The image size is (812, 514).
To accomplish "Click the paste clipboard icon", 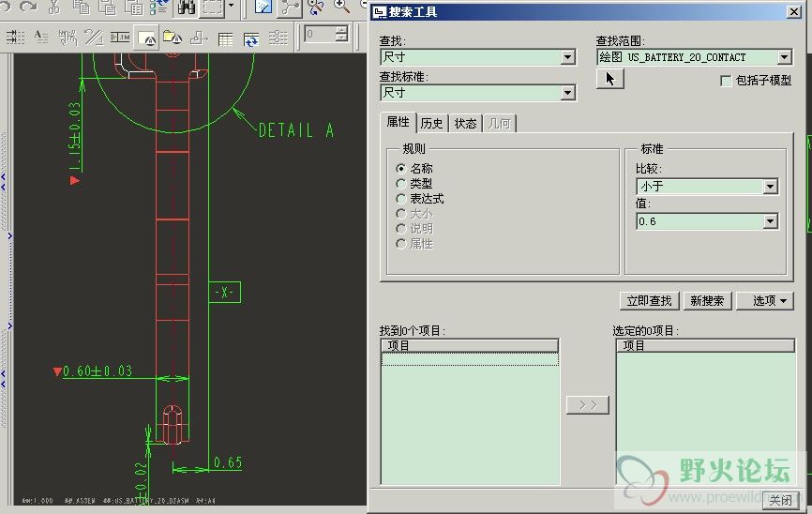I will (107, 7).
